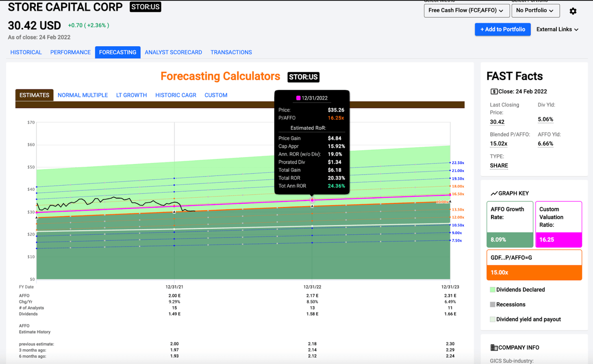Click the Forecasting Calculators heading
Screen dimensions: 593x364
point(221,76)
